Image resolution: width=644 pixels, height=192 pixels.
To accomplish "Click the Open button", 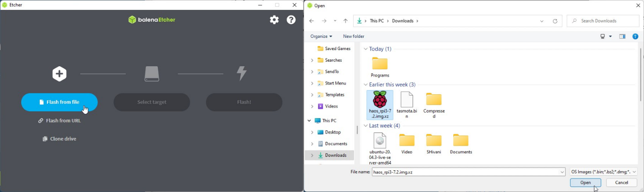I will 585,183.
